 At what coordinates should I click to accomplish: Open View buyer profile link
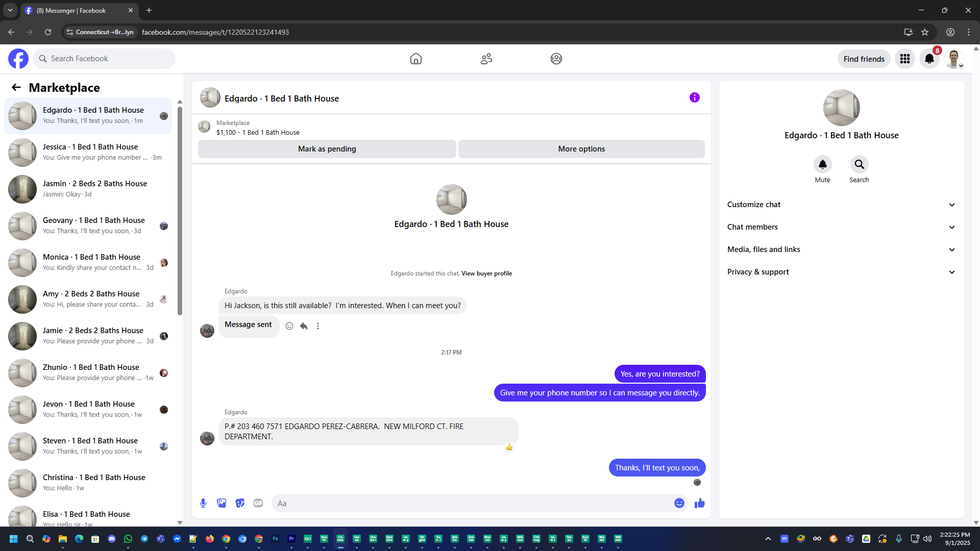486,273
